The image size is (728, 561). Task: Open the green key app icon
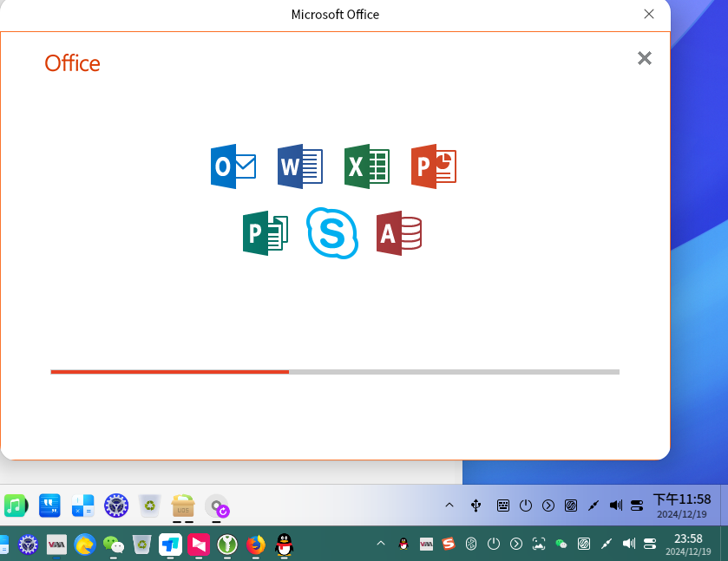tap(227, 545)
